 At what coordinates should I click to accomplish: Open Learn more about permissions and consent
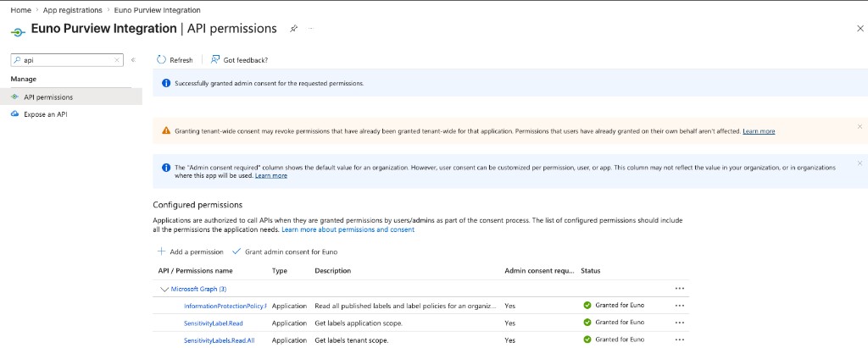pos(348,229)
